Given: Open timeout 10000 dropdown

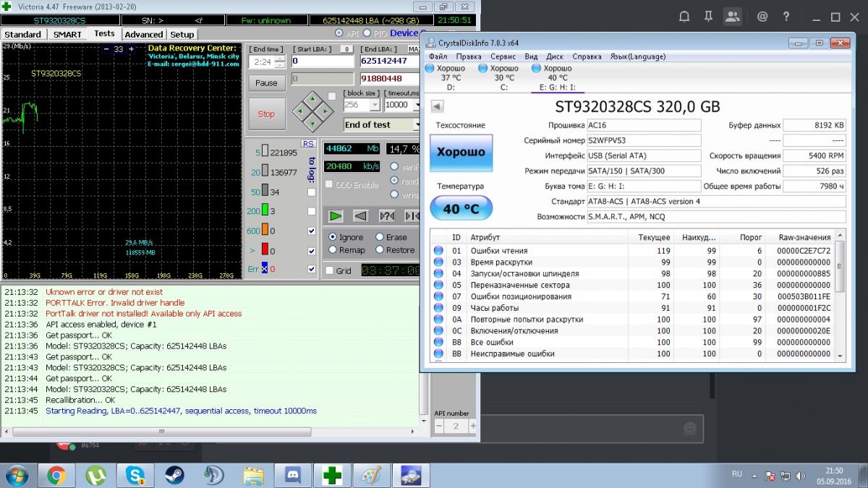Looking at the screenshot, I should pyautogui.click(x=415, y=105).
